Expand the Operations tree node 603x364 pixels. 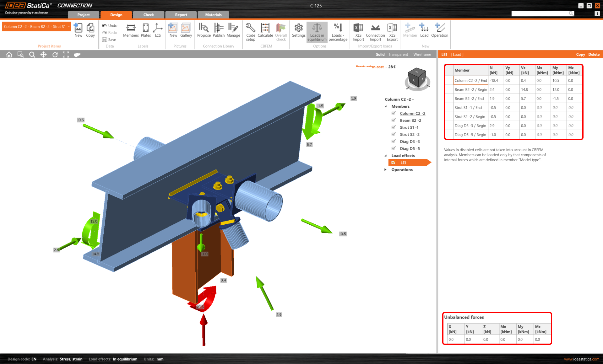point(385,170)
